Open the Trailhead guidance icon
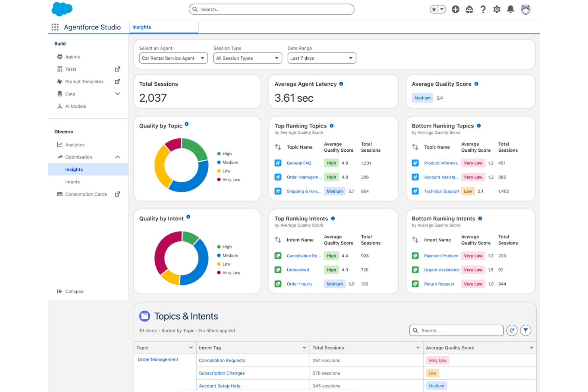This screenshot has width=588, height=392. click(469, 9)
